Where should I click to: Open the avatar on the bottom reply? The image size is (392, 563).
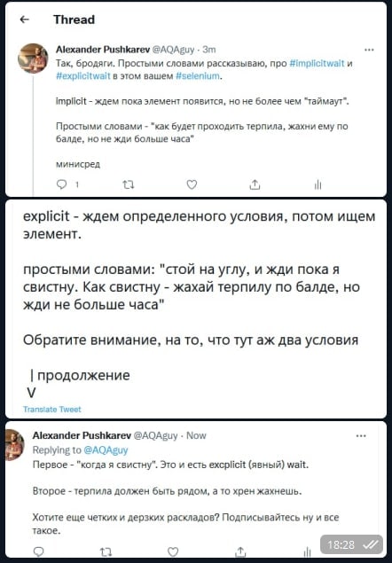14,445
